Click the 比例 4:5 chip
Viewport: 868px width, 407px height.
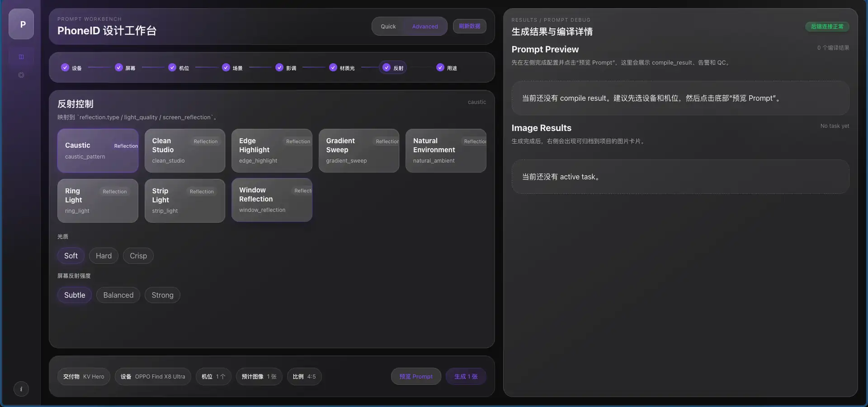coord(304,376)
